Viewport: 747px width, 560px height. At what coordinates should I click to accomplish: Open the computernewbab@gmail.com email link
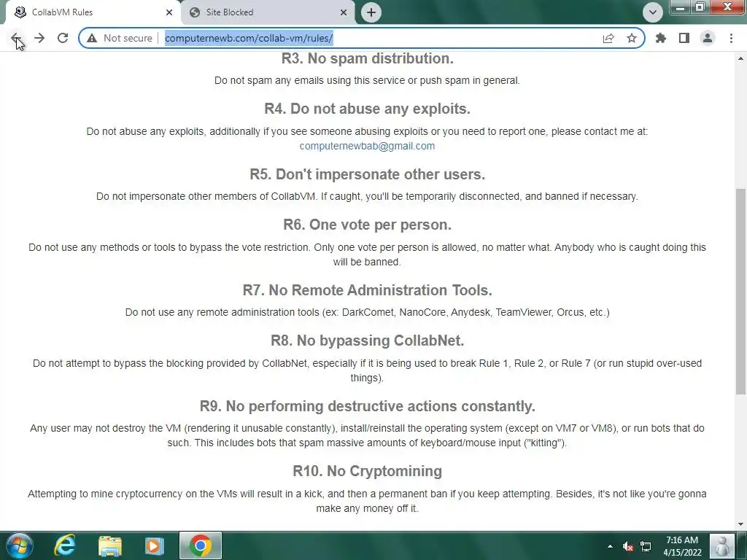coord(368,146)
